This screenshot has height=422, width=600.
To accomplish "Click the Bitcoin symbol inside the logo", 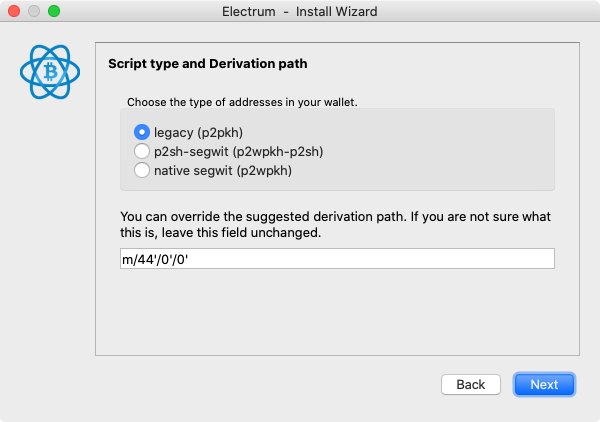I will (50, 72).
